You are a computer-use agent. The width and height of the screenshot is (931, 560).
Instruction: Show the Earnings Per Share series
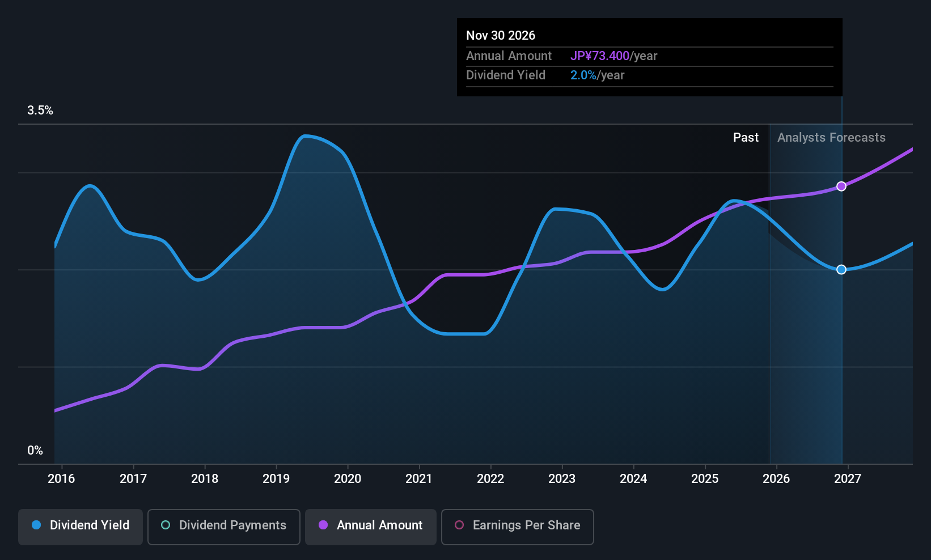click(517, 526)
